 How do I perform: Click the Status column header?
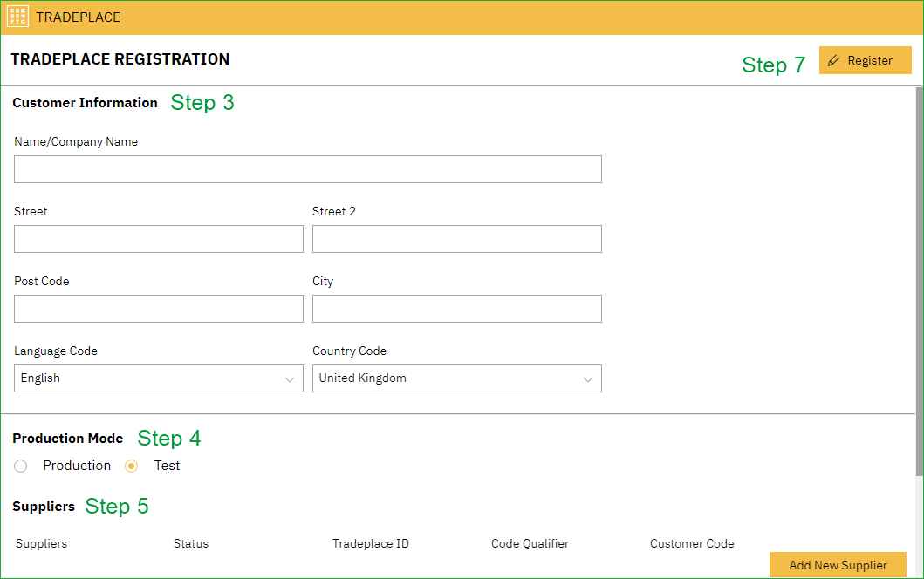click(191, 543)
